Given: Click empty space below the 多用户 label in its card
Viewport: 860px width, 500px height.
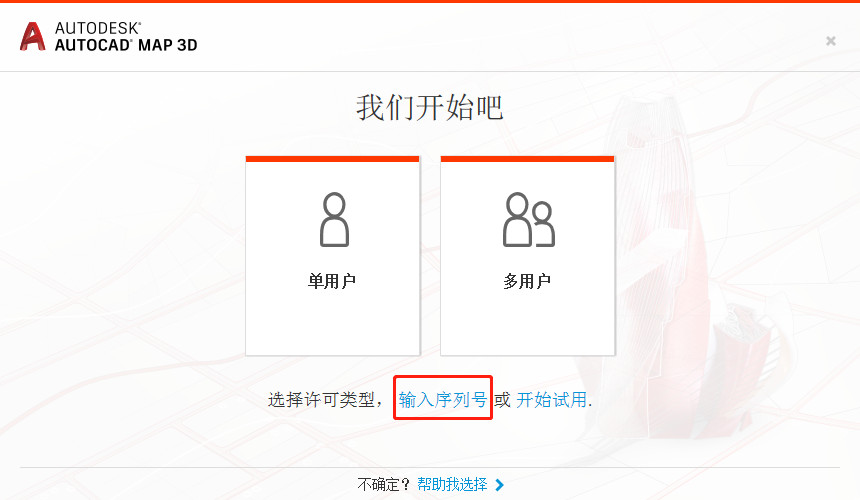Looking at the screenshot, I should pyautogui.click(x=527, y=323).
